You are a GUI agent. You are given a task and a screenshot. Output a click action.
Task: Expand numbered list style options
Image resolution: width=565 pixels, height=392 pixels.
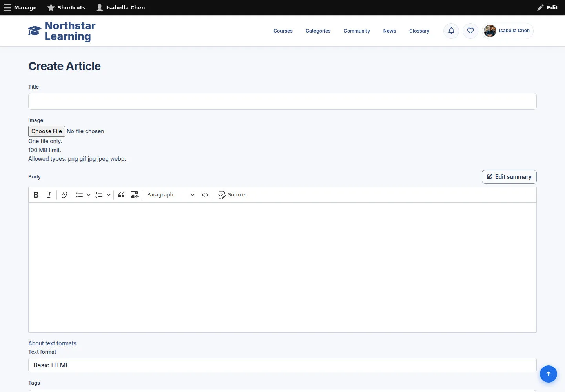109,195
